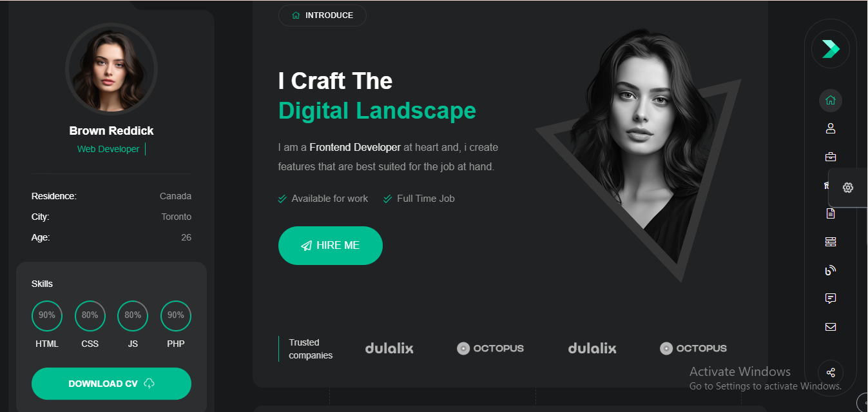Open the resume document icon
The height and width of the screenshot is (412, 868).
pyautogui.click(x=831, y=213)
